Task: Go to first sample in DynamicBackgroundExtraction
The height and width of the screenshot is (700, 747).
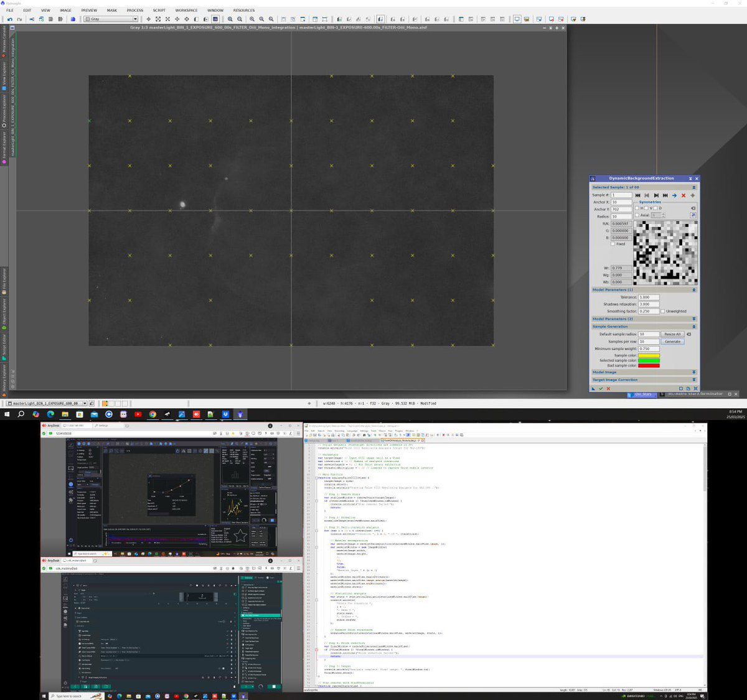Action: (637, 195)
